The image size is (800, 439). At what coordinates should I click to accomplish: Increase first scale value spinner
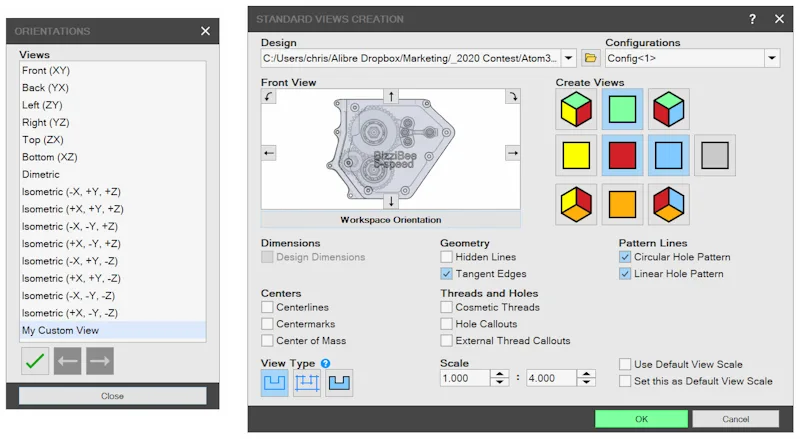[499, 374]
